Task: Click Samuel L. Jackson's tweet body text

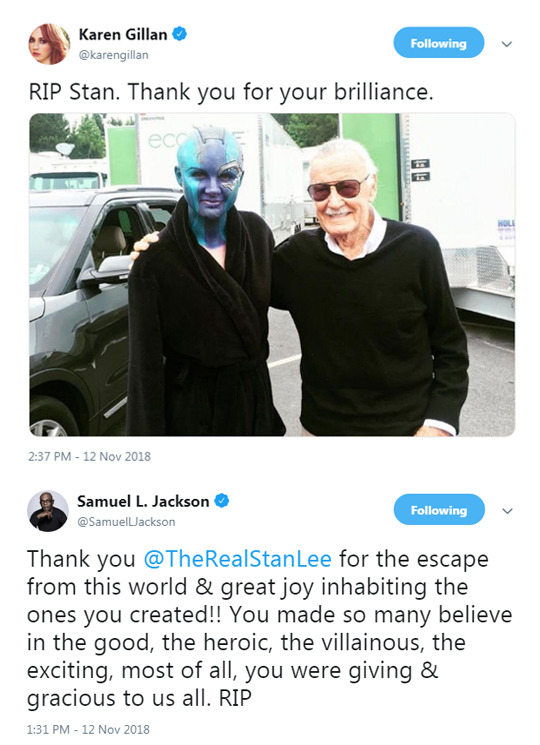Action: (269, 629)
